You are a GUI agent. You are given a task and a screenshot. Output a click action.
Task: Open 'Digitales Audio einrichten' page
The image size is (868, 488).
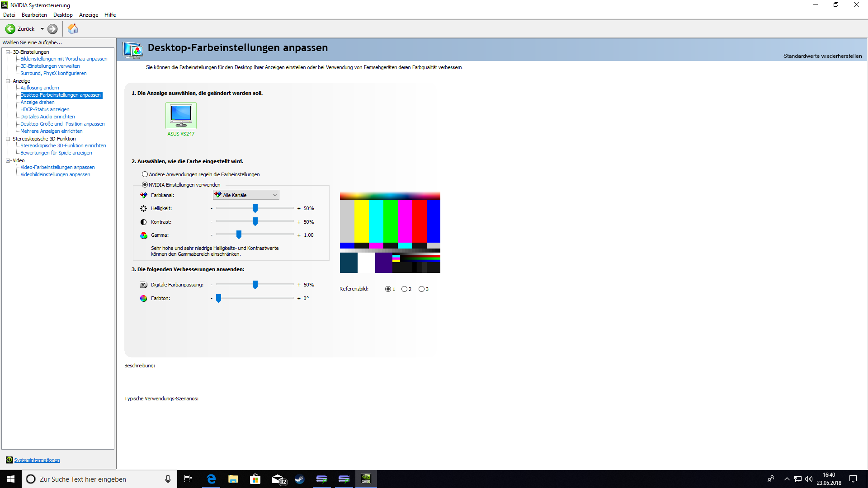47,117
